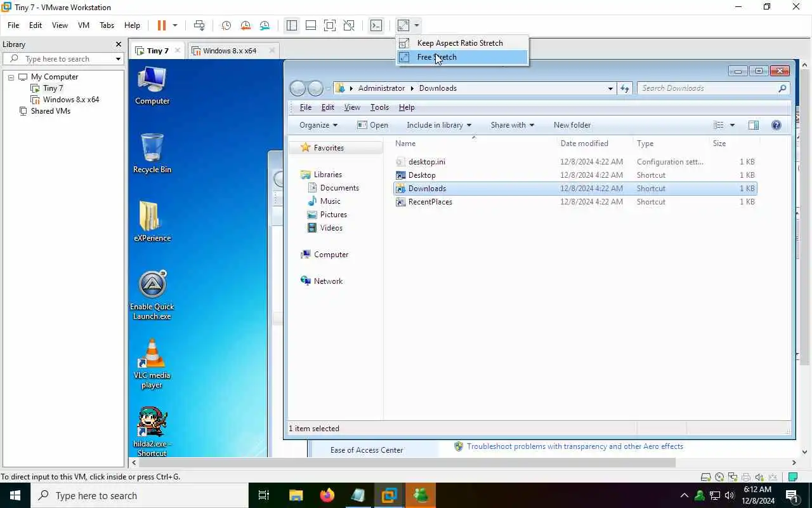Open the snapshot manager toolbar icon
The width and height of the screenshot is (812, 508).
click(x=265, y=25)
